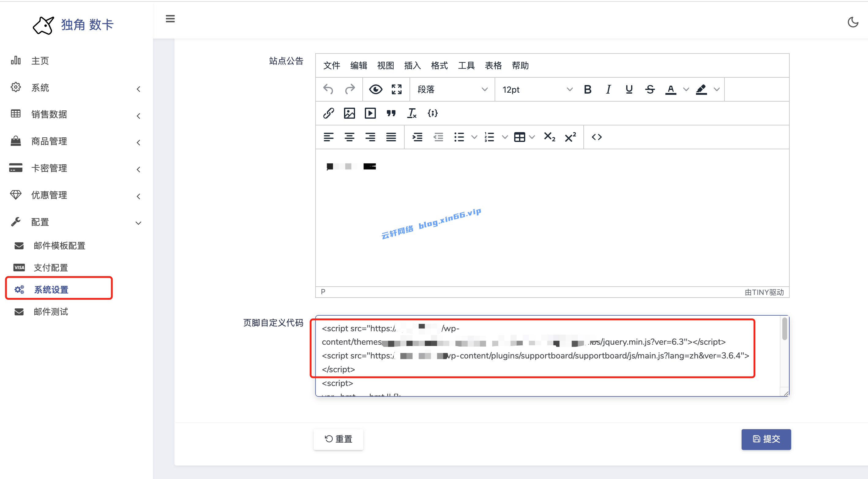Click the 独角数卡 logo
Image resolution: width=868 pixels, height=479 pixels.
tap(73, 25)
